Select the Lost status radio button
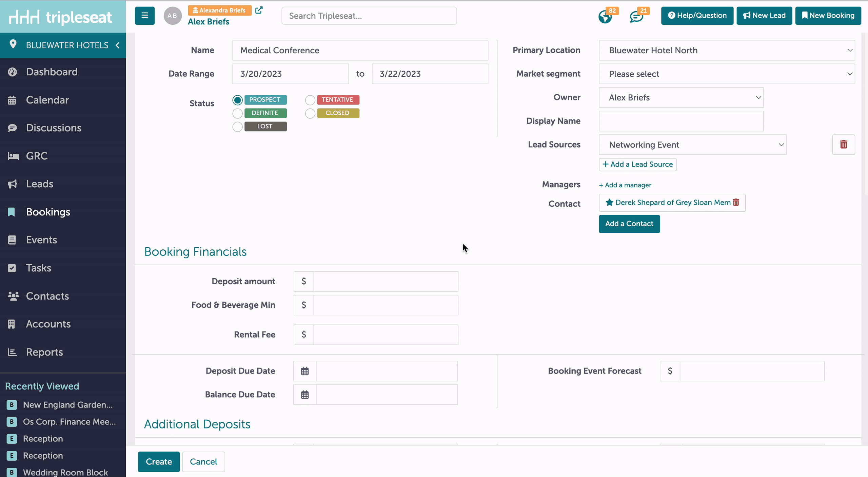 [x=237, y=127]
